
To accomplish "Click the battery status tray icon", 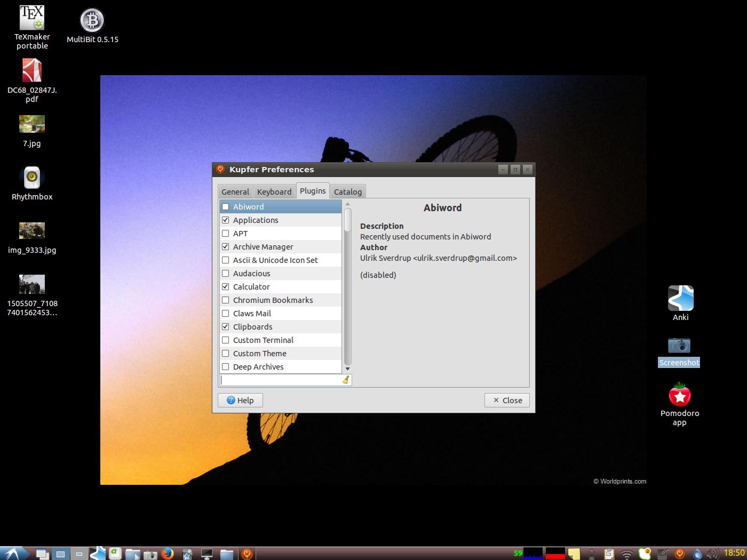I will pos(591,554).
